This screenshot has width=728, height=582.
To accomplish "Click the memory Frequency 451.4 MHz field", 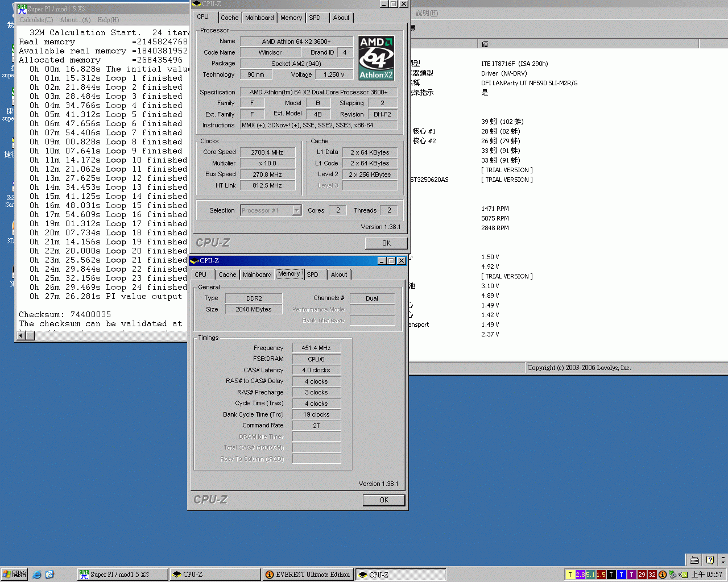I will click(316, 348).
